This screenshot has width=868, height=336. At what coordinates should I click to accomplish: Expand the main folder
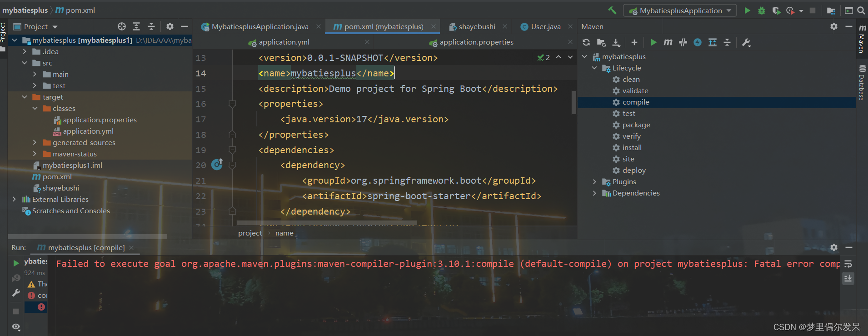[35, 74]
